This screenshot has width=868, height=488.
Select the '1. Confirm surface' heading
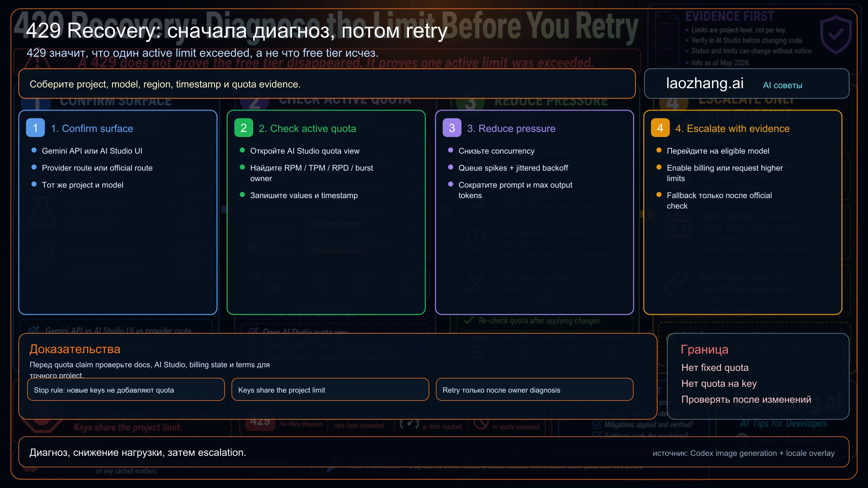coord(92,128)
